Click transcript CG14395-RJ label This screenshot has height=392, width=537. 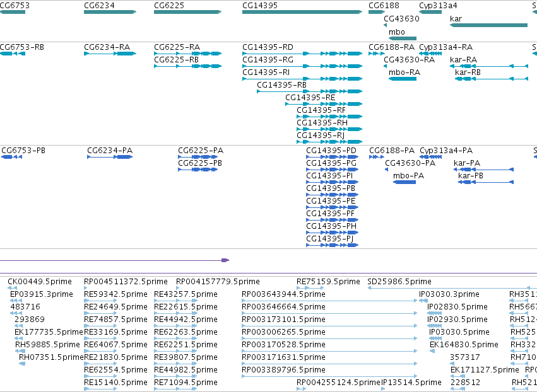(321, 135)
